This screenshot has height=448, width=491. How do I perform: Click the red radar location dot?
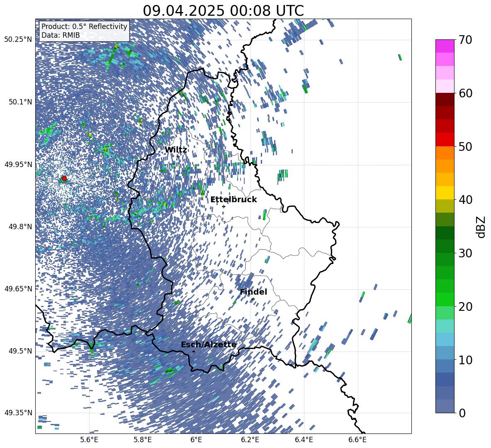64,178
